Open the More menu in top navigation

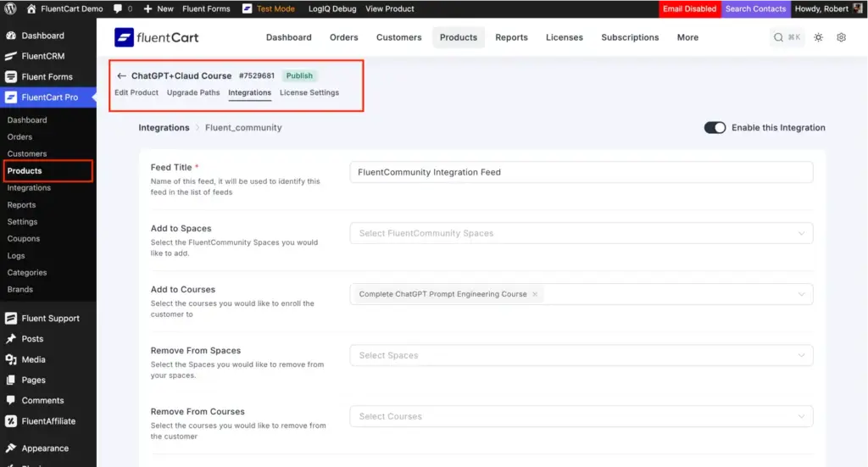687,37
